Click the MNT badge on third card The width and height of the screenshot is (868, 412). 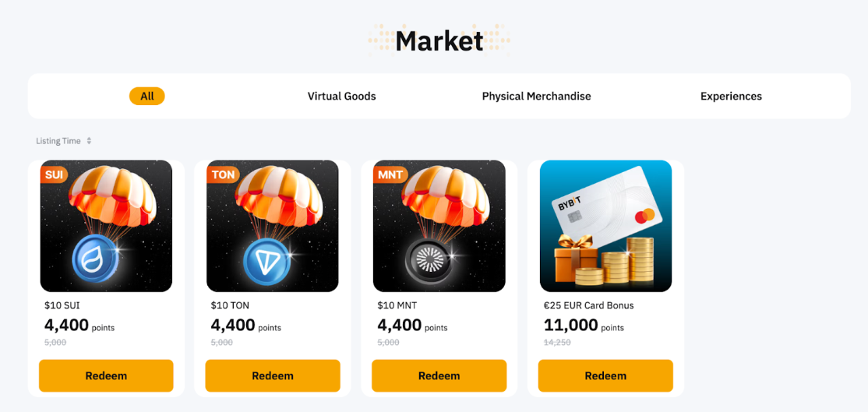coord(390,174)
